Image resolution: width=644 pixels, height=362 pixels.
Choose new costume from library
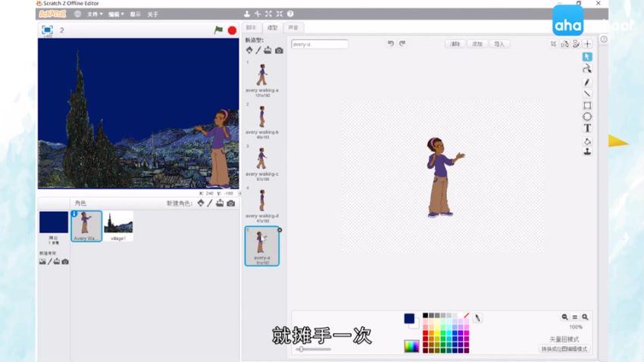pyautogui.click(x=249, y=50)
